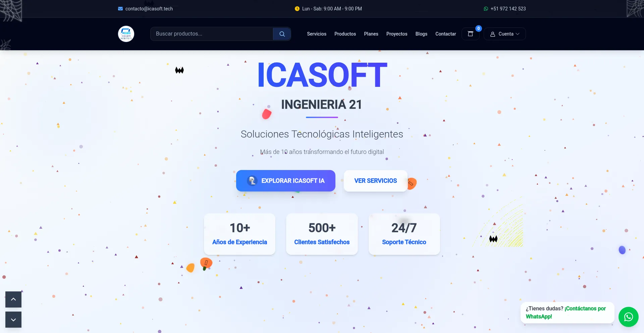
Task: Navigate to Proyectos section
Action: coord(396,34)
